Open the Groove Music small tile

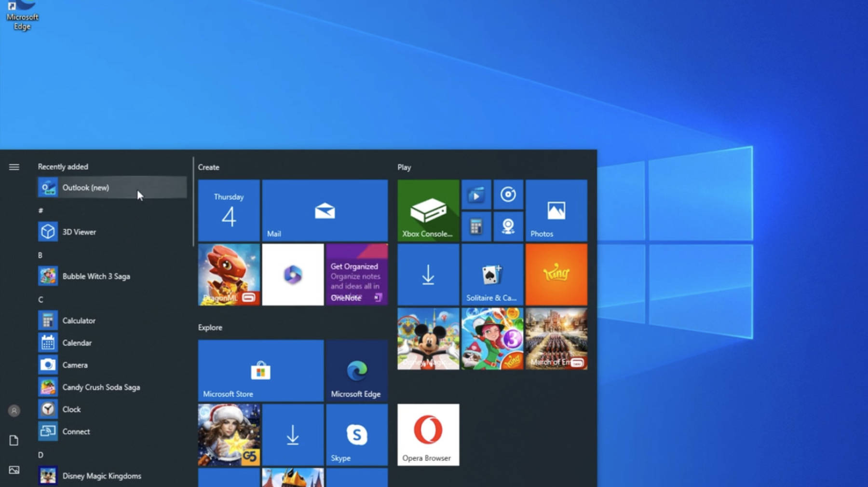click(x=508, y=195)
